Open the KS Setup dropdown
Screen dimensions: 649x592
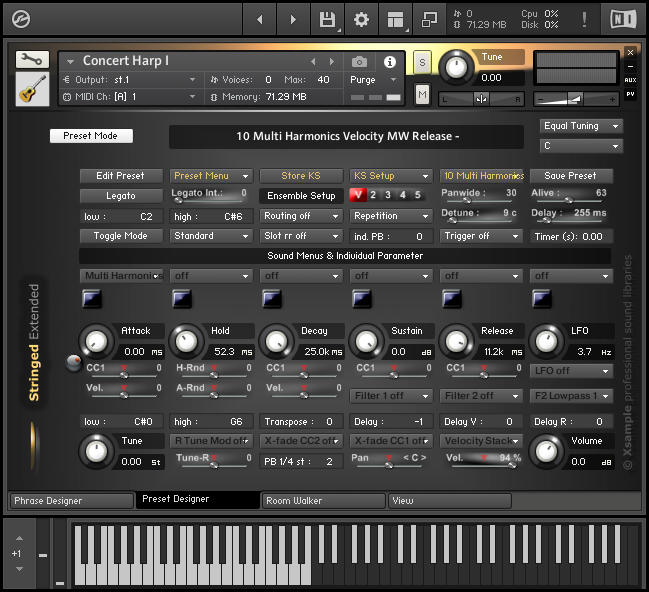391,176
